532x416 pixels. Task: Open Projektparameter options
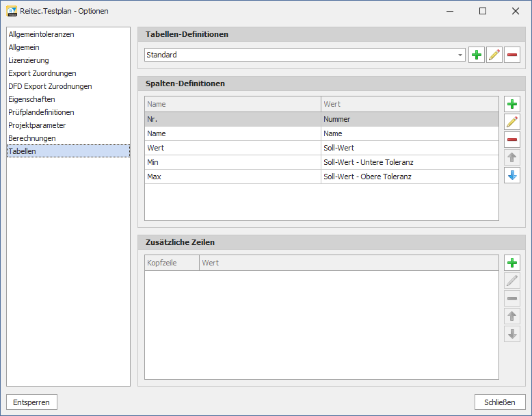pos(37,125)
